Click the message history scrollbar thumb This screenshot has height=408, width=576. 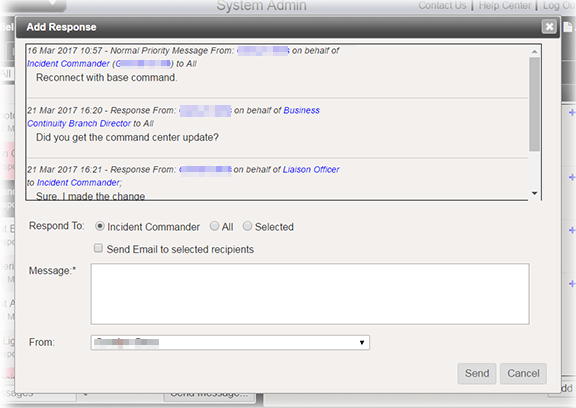(534, 104)
